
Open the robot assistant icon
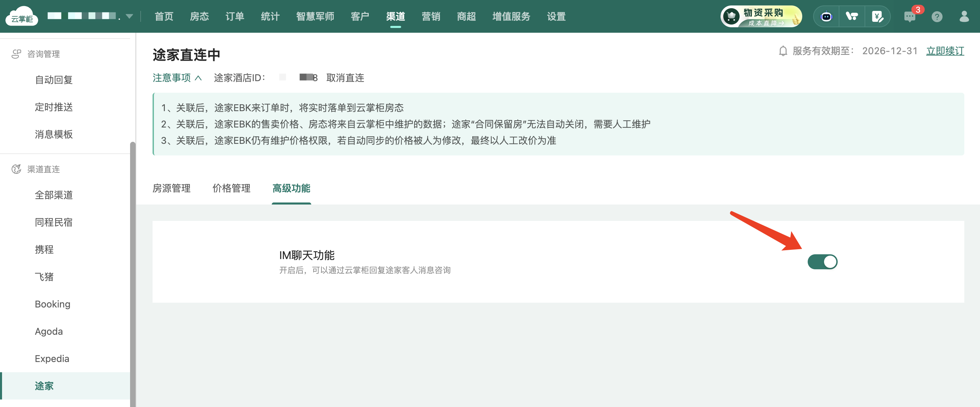(x=826, y=17)
